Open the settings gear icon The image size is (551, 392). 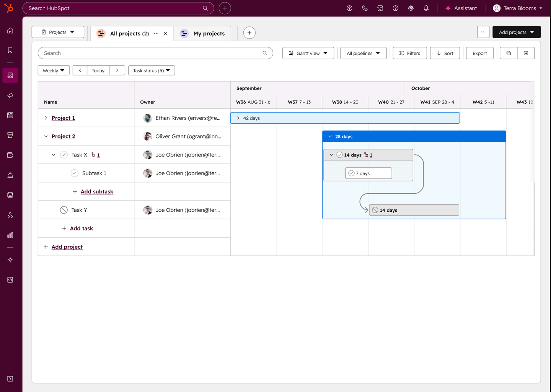[411, 8]
